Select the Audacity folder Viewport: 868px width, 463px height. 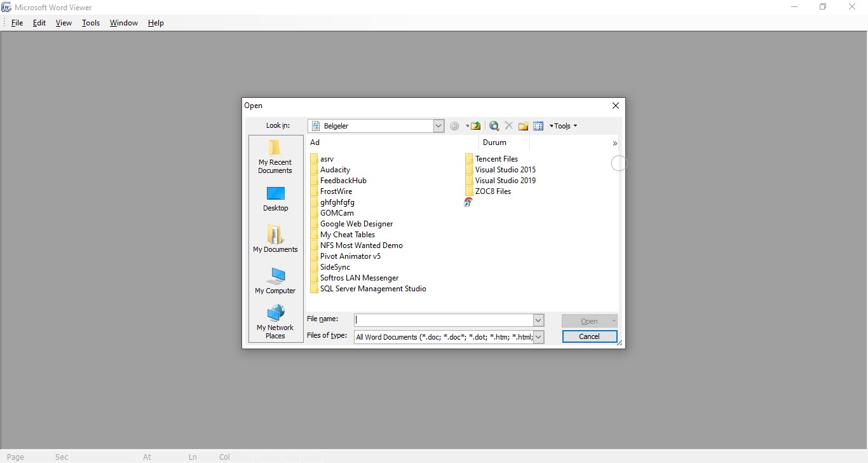coord(330,170)
